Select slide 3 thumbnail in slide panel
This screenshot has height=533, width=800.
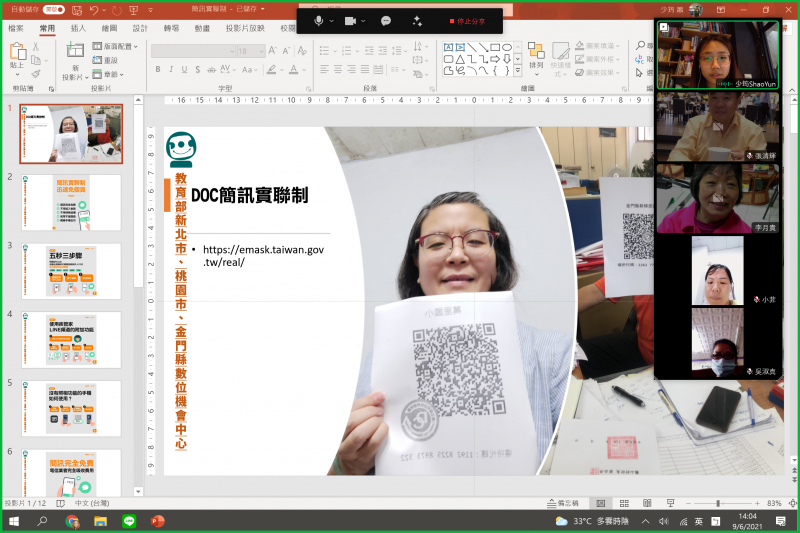click(85, 270)
